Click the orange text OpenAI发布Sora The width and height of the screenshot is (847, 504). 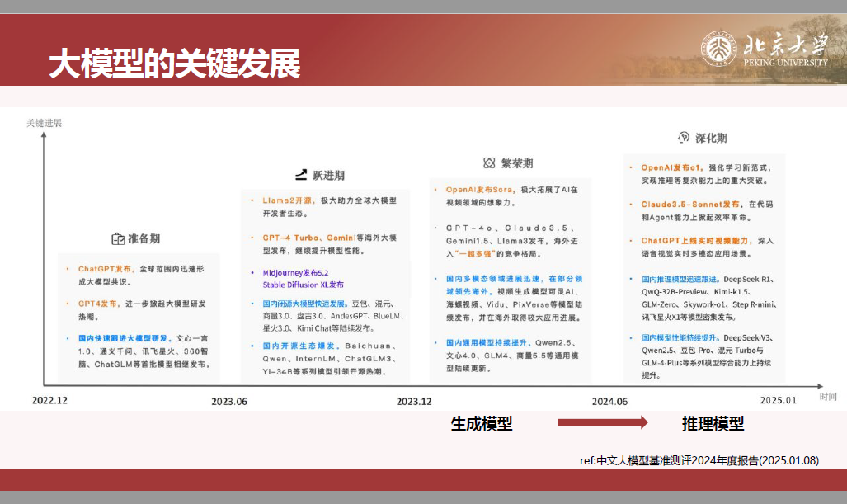click(480, 190)
